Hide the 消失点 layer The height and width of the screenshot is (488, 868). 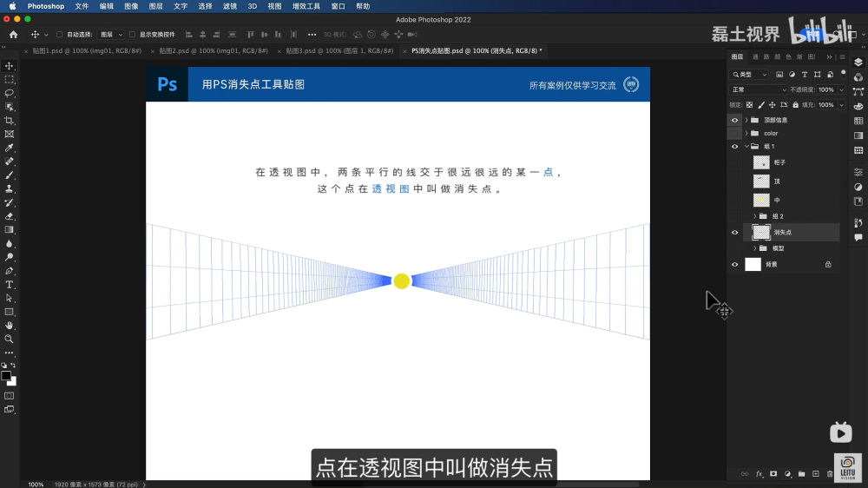734,233
